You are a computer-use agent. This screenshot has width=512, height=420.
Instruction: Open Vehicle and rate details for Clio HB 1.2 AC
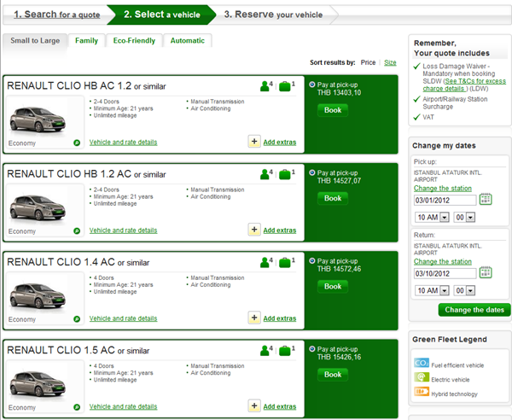(124, 230)
